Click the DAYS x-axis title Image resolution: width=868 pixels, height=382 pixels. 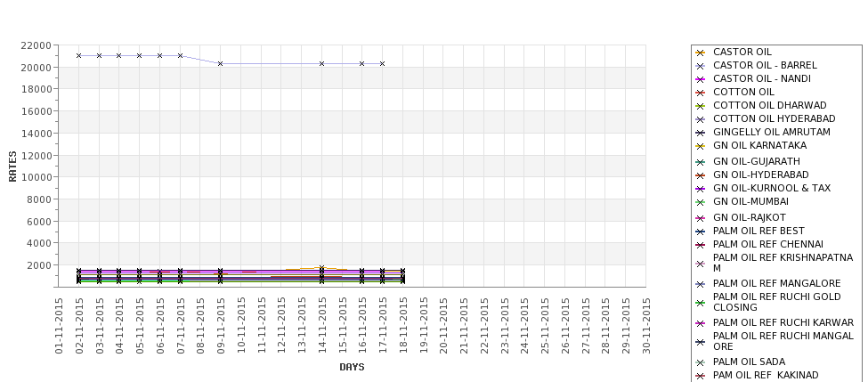point(352,367)
